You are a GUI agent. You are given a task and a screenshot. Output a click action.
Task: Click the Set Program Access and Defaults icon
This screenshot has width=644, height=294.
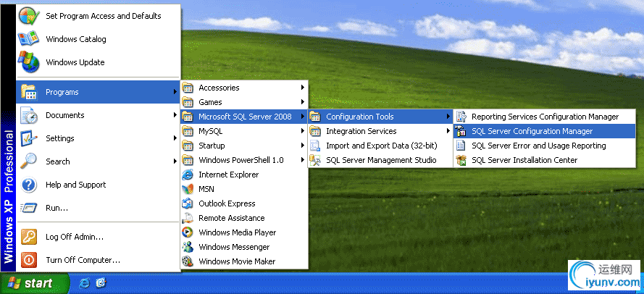(29, 16)
